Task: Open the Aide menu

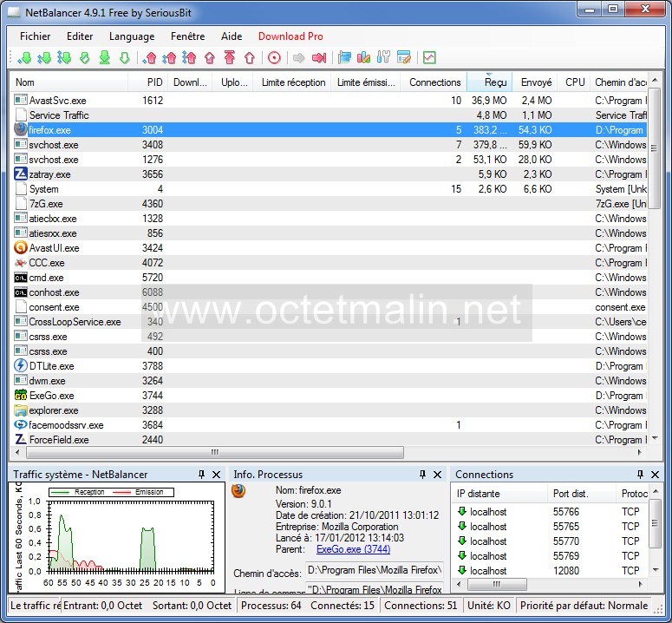Action: point(232,36)
